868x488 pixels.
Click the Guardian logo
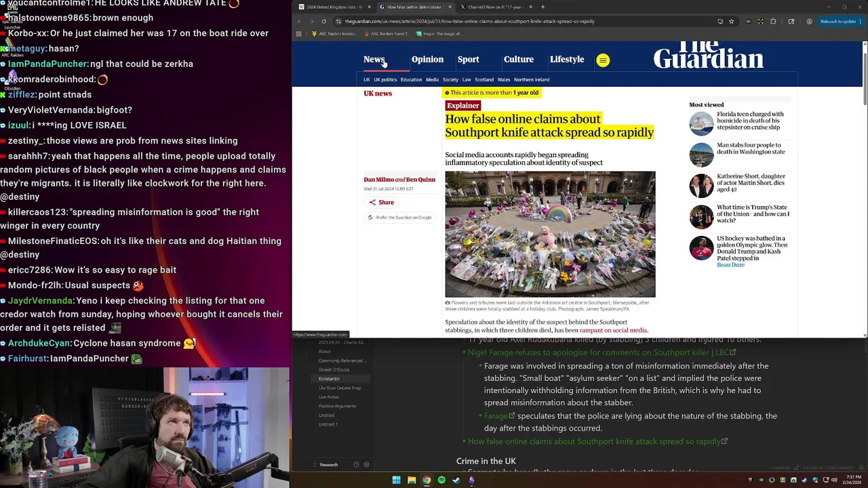tap(708, 56)
